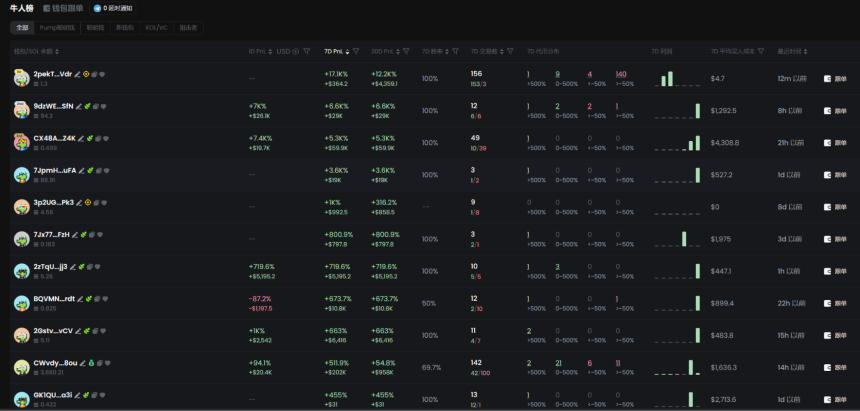Sort by the 30D PnL column arrows

[397, 52]
